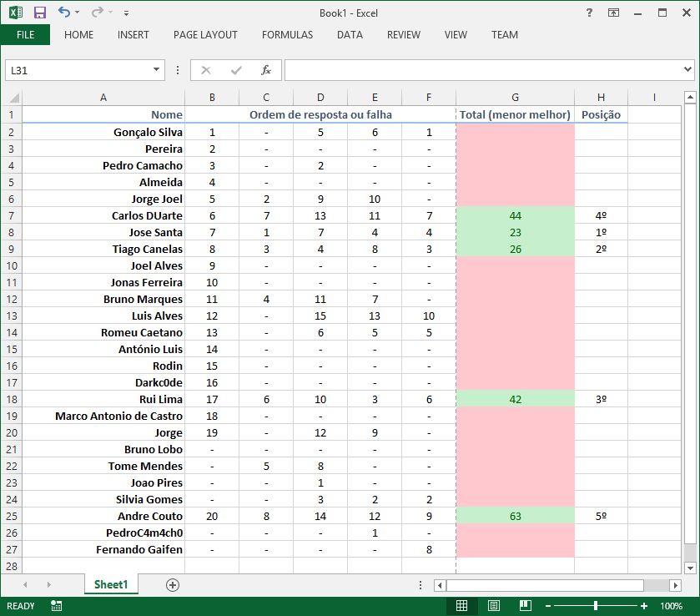Viewport: 700px width, 616px height.
Task: Click the 100% zoom level button
Action: click(672, 606)
